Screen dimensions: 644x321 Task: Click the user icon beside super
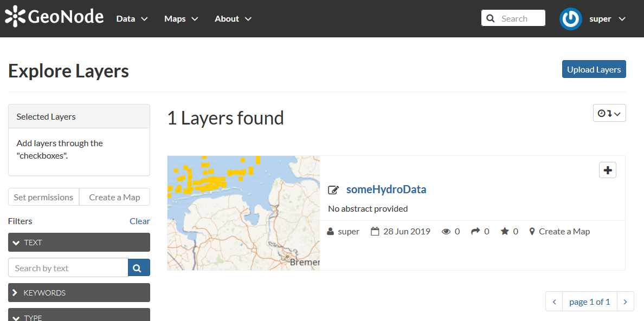(x=331, y=232)
